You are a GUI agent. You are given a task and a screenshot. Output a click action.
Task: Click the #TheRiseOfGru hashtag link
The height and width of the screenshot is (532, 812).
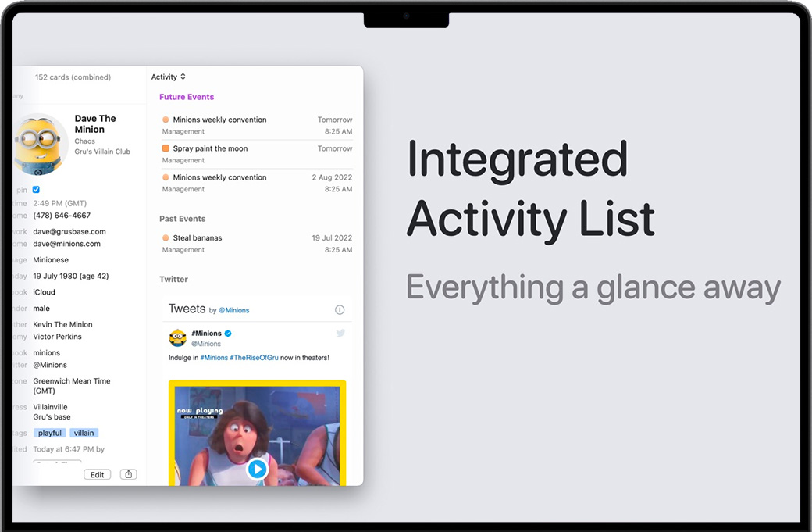pyautogui.click(x=254, y=358)
